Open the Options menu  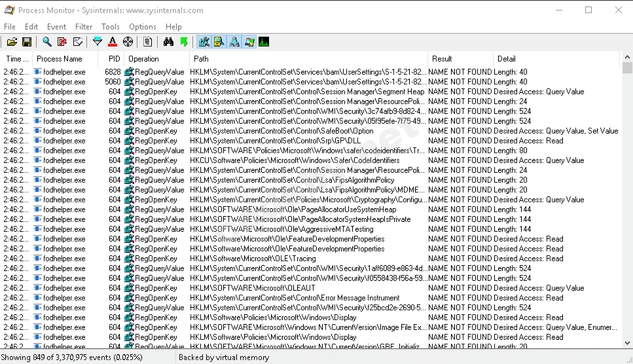click(x=142, y=27)
